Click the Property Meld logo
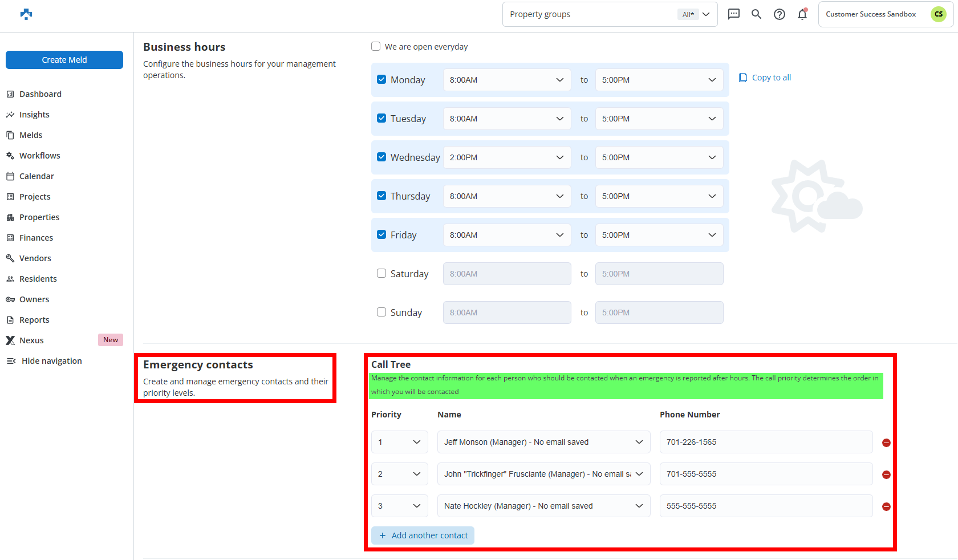Viewport: 958px width, 560px height. [x=26, y=14]
